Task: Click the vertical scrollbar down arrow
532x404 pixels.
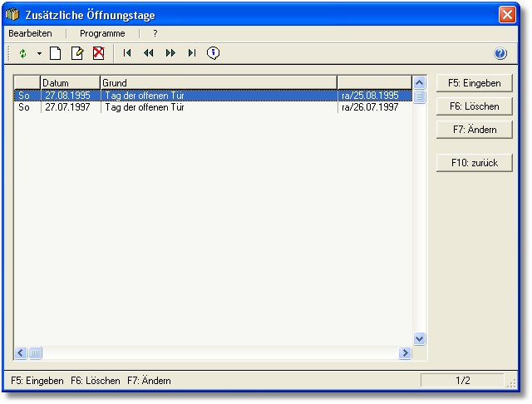Action: [x=419, y=338]
